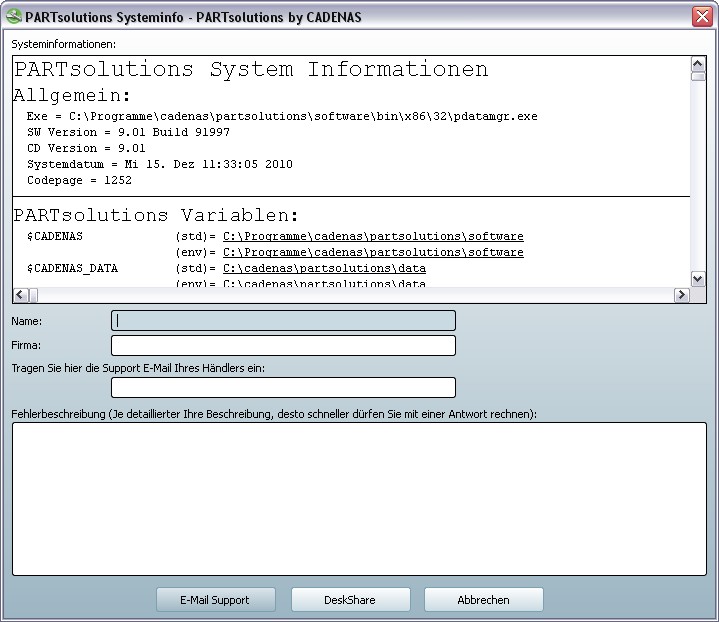The height and width of the screenshot is (622, 719).
Task: Click the 'PARTsolutions System Informationen' heading
Action: (x=251, y=69)
